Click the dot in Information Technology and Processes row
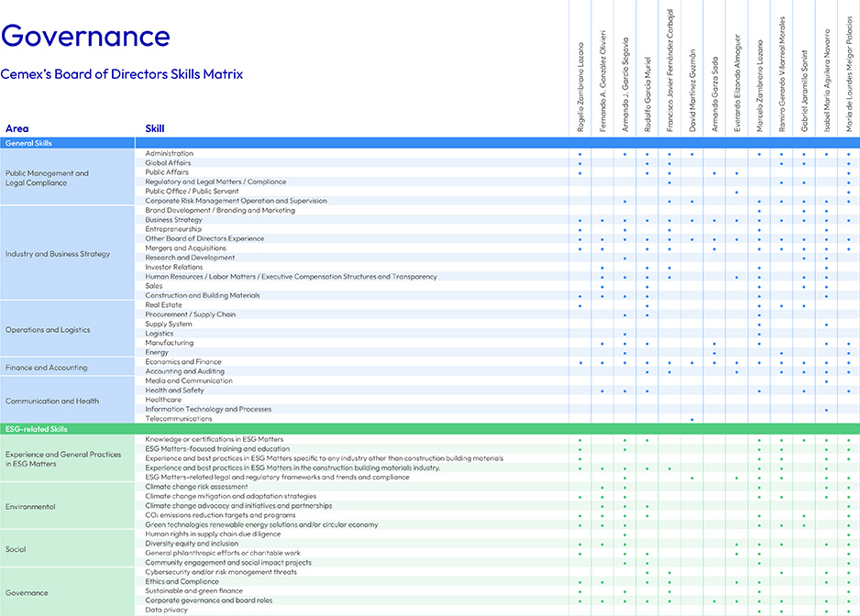 826,410
